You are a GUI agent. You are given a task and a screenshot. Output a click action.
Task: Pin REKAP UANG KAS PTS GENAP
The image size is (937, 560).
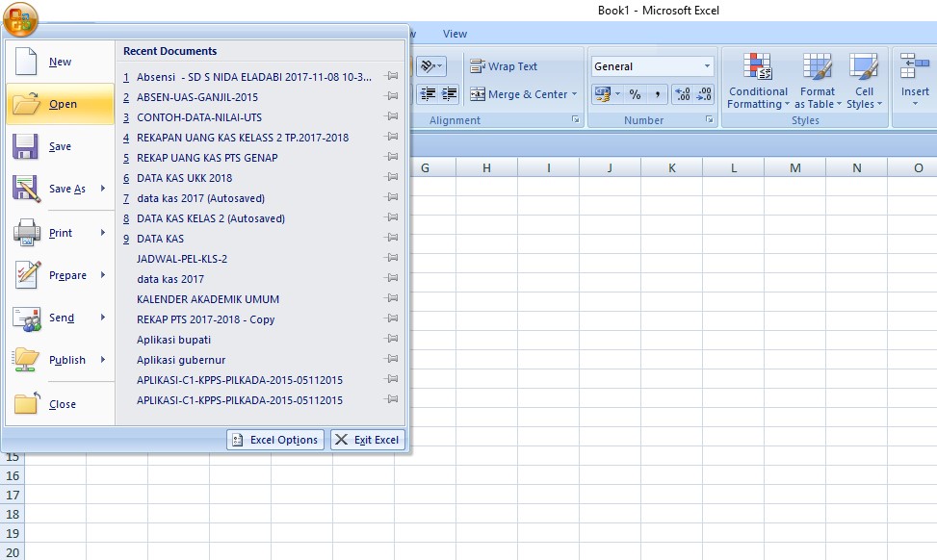pos(391,157)
